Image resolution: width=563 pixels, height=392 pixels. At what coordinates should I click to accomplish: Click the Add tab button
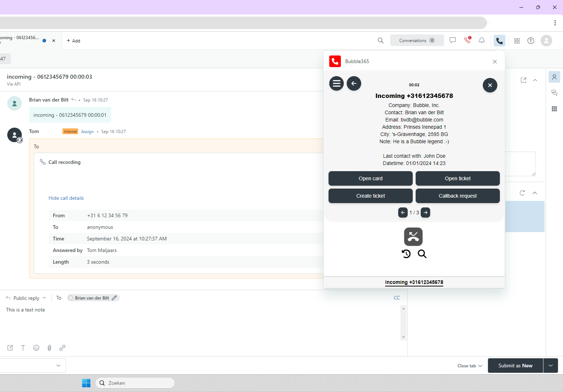[73, 41]
